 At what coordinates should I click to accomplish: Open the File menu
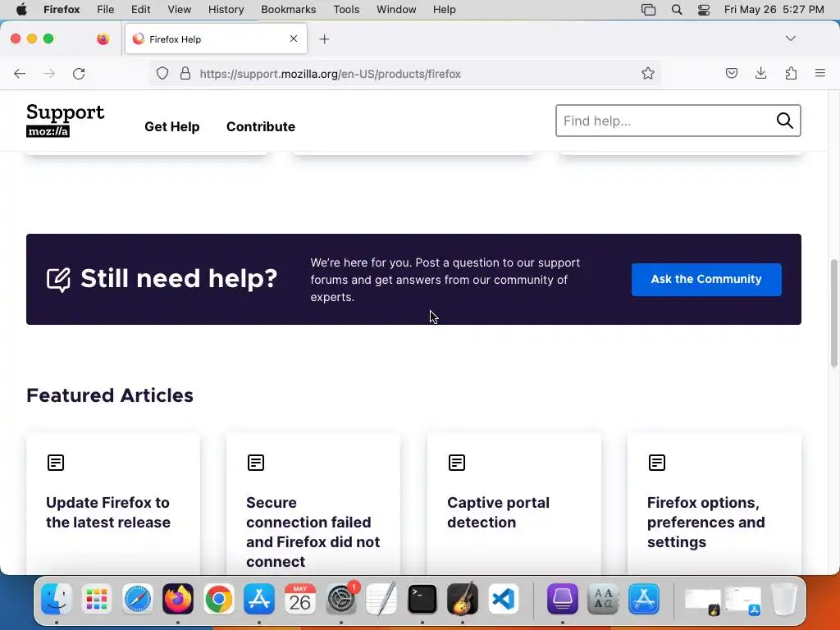[x=106, y=10]
